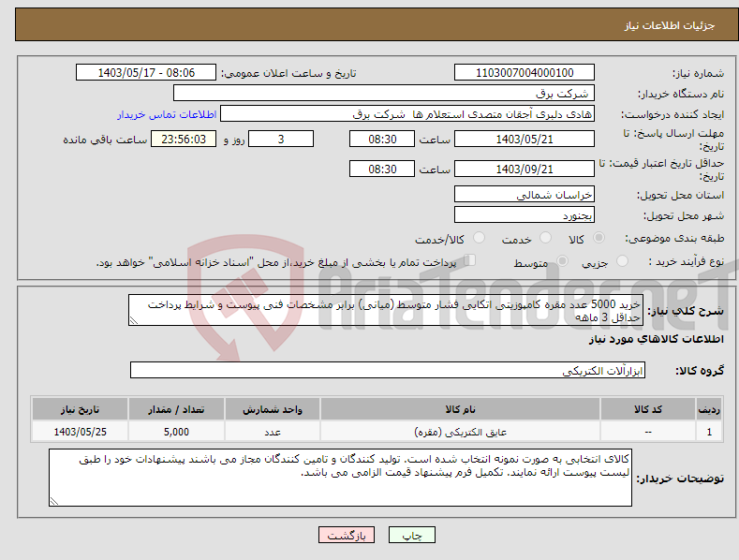
Task: Click the general description text area
Action: coord(386,310)
